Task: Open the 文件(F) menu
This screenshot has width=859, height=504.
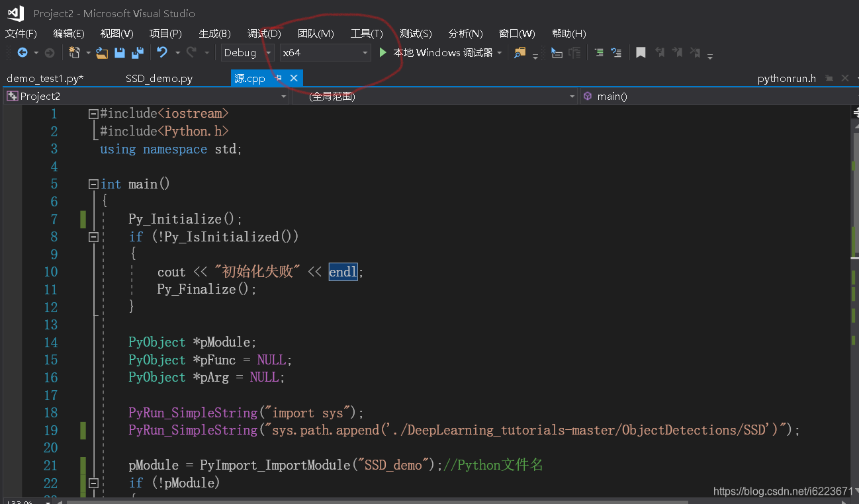Action: point(21,34)
